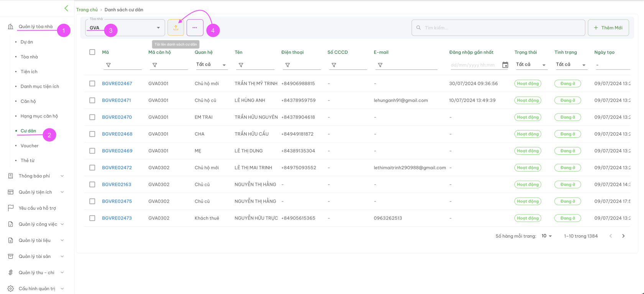644x294 pixels.
Task: Click the Thông báo phí document icon
Action: click(11, 176)
